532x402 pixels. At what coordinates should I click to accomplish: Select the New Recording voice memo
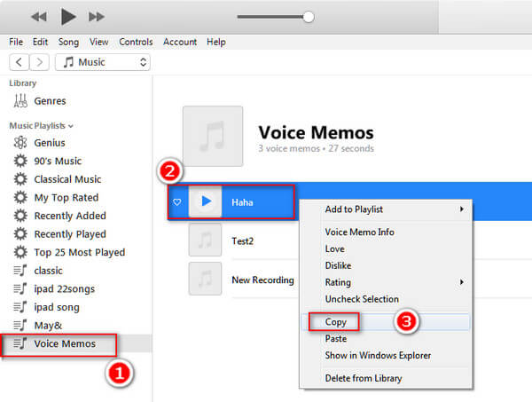263,280
